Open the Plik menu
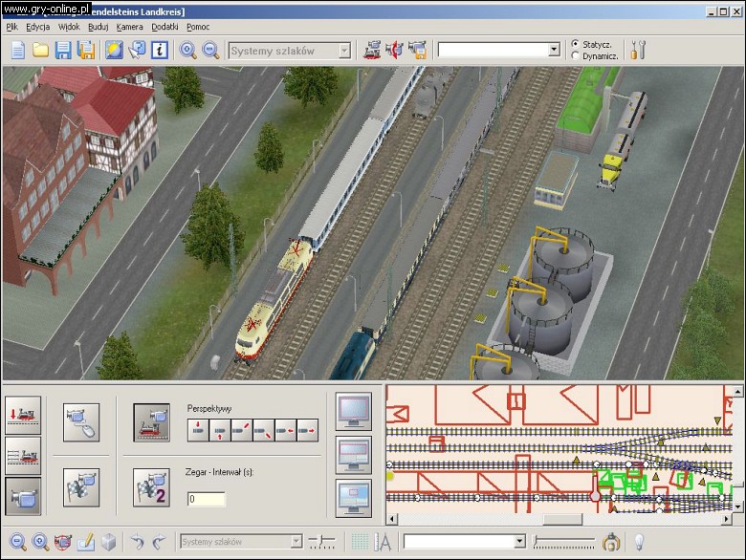 pos(11,27)
